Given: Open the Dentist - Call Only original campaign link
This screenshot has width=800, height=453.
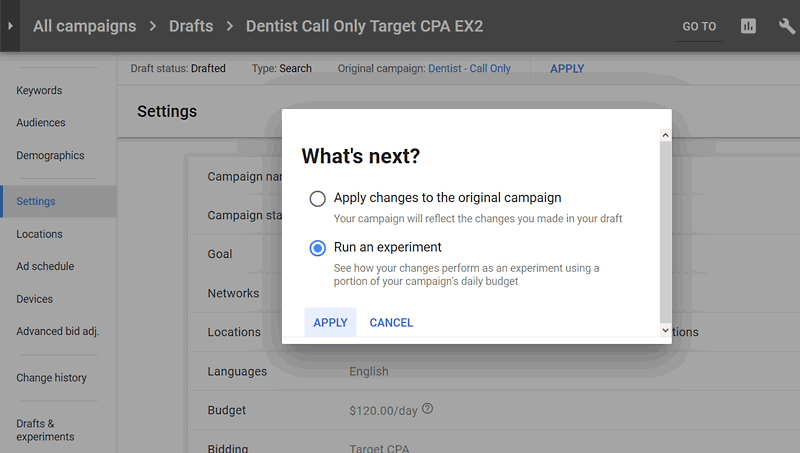Looking at the screenshot, I should (x=469, y=69).
